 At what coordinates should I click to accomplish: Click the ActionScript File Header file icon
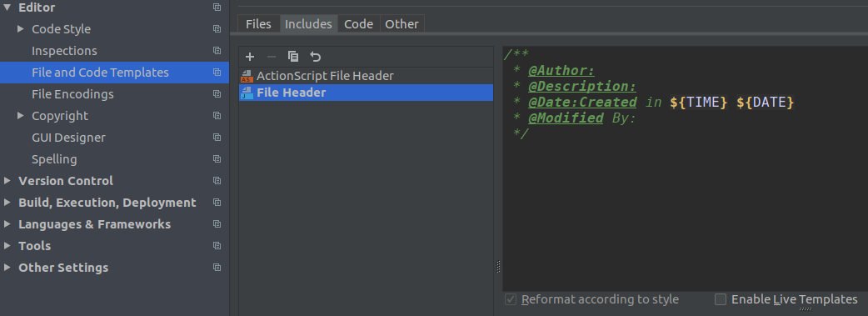point(247,76)
